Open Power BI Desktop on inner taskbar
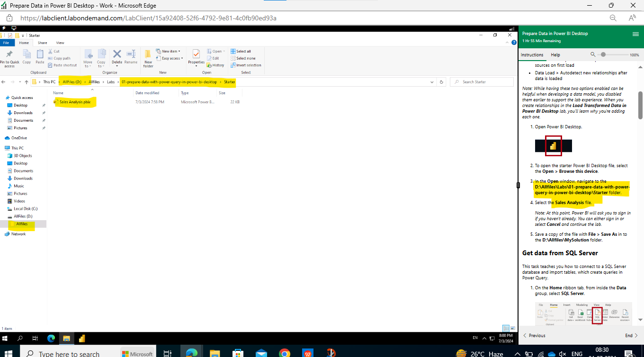The width and height of the screenshot is (644, 357). pyautogui.click(x=81, y=338)
